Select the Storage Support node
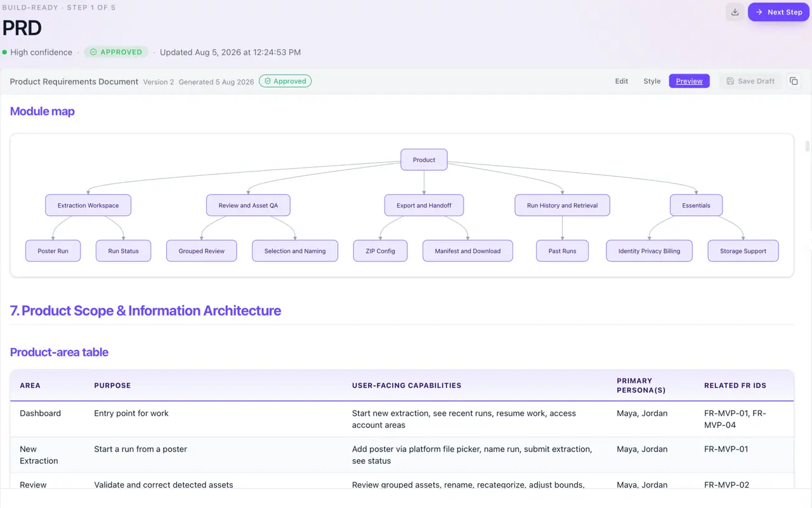 [x=743, y=251]
